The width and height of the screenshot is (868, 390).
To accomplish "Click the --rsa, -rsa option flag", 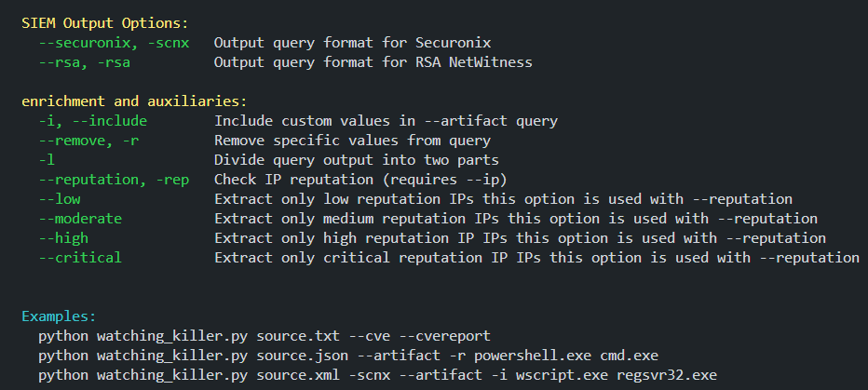I will (85, 62).
